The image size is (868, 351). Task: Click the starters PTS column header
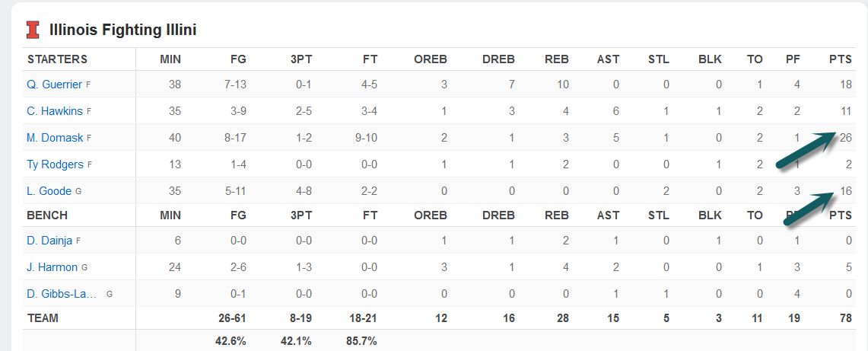point(841,59)
